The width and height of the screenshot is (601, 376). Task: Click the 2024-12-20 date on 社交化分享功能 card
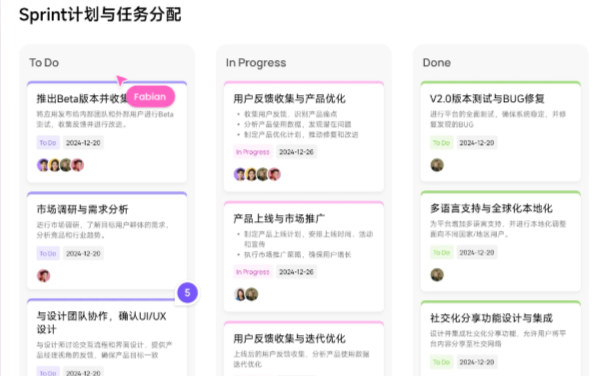point(477,362)
